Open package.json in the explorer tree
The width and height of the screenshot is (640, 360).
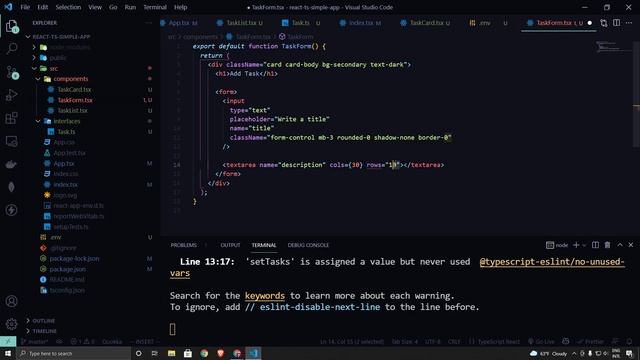(x=67, y=269)
